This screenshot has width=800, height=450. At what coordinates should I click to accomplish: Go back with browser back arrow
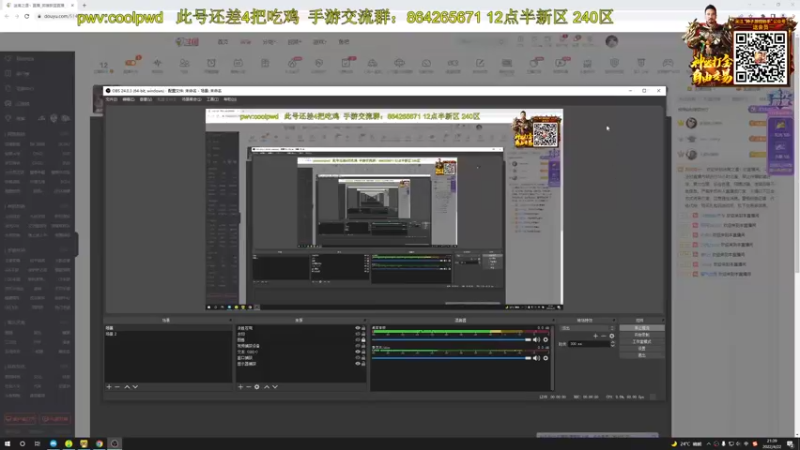tap(7, 16)
